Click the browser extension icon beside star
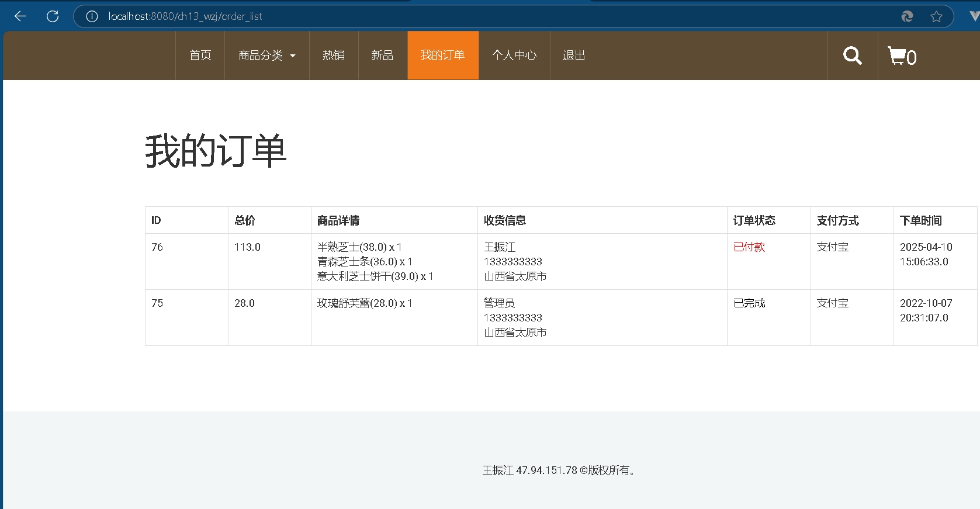This screenshot has height=509, width=980. tap(907, 16)
